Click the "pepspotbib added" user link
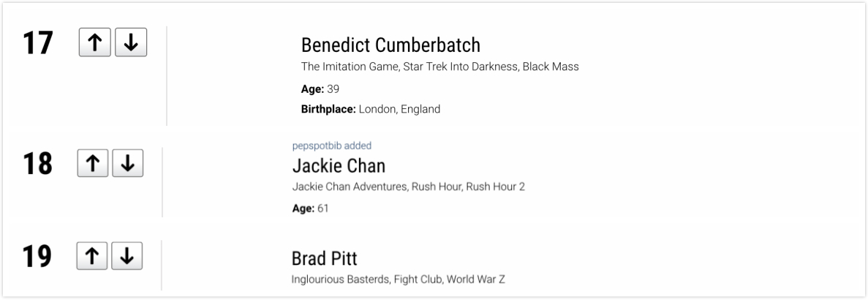This screenshot has height=300, width=868. (331, 146)
